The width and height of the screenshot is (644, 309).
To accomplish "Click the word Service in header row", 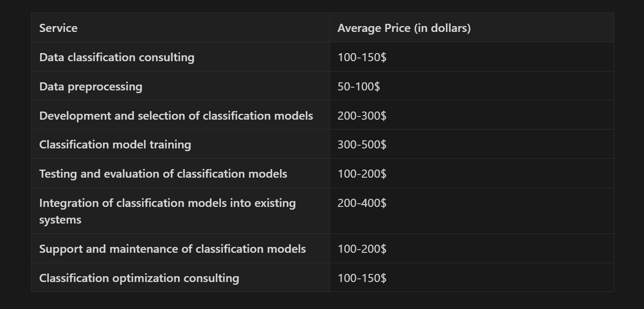I will 58,28.
